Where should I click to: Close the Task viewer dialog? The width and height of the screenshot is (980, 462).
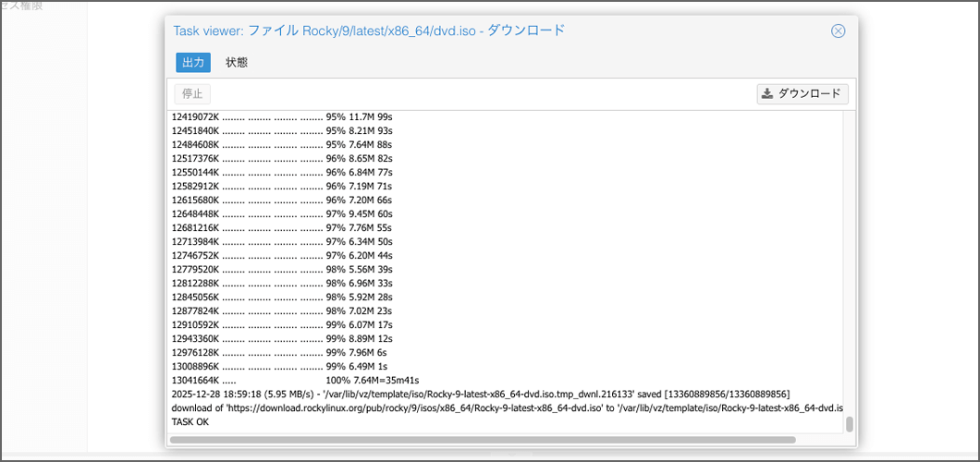coord(838,30)
